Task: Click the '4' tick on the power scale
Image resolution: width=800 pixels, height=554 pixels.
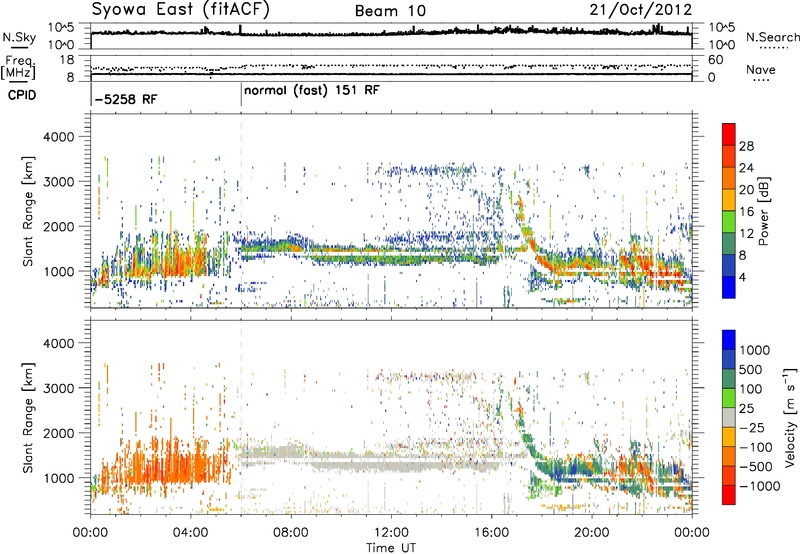Action: point(743,277)
